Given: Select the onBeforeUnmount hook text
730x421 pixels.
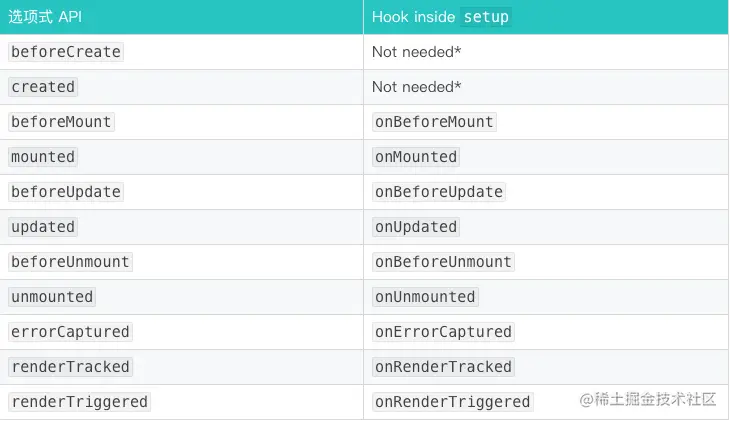Looking at the screenshot, I should coord(443,262).
